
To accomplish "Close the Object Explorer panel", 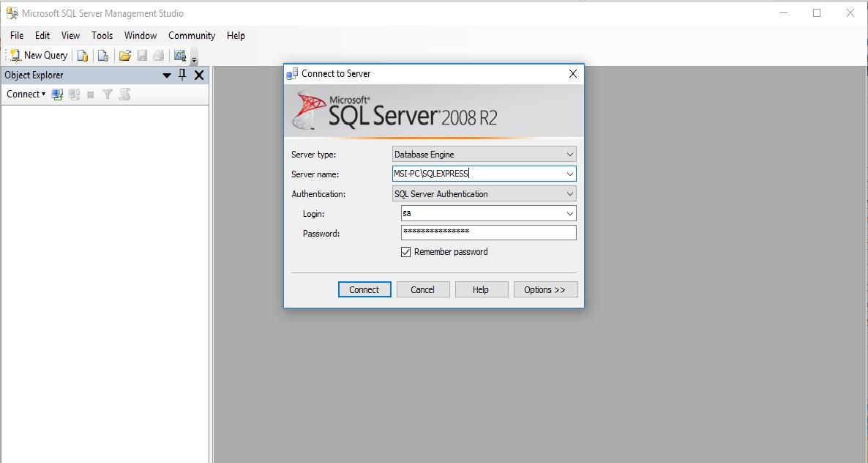I will coord(199,75).
